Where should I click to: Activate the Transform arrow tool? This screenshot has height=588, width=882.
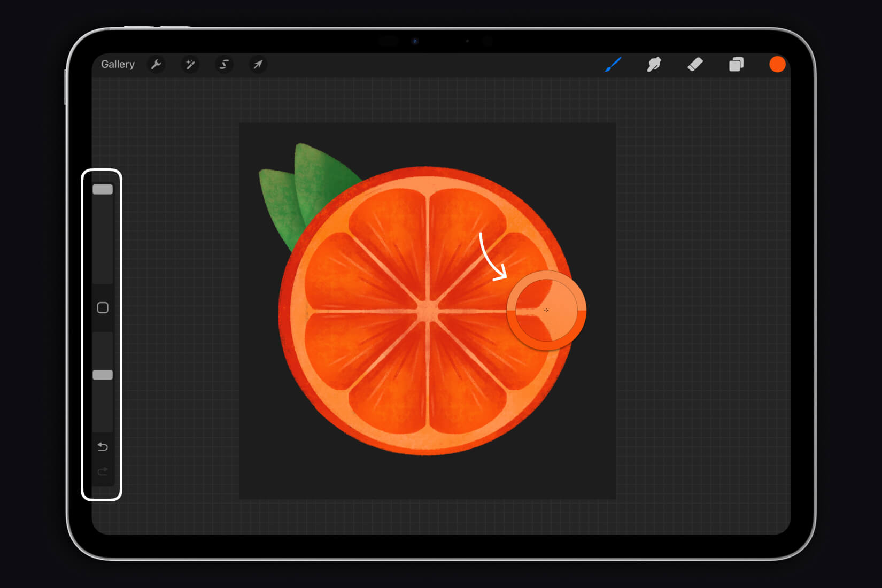[258, 65]
